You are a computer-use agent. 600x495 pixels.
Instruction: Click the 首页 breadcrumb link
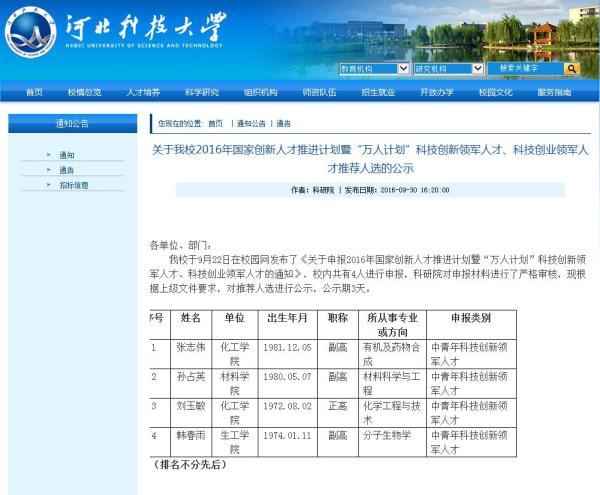point(215,124)
